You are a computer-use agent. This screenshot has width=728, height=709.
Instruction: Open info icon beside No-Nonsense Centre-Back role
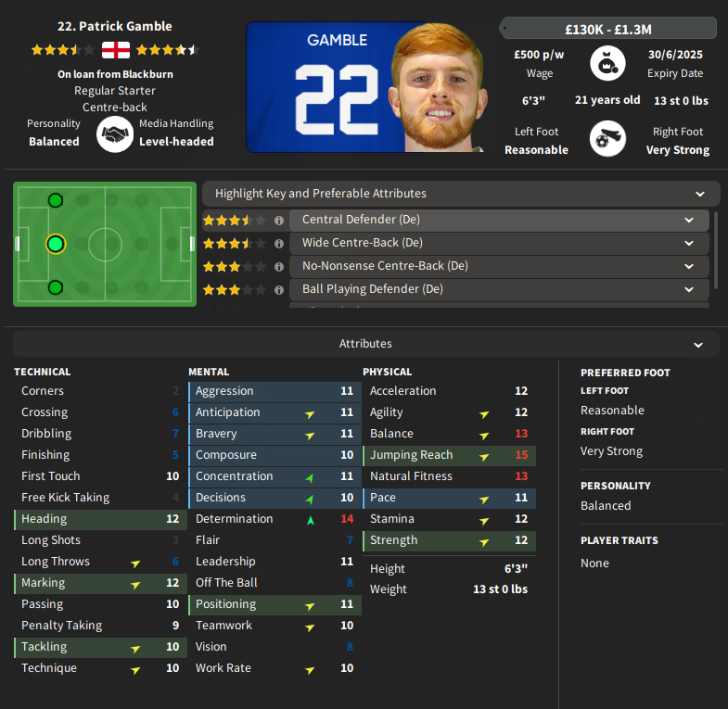[278, 267]
